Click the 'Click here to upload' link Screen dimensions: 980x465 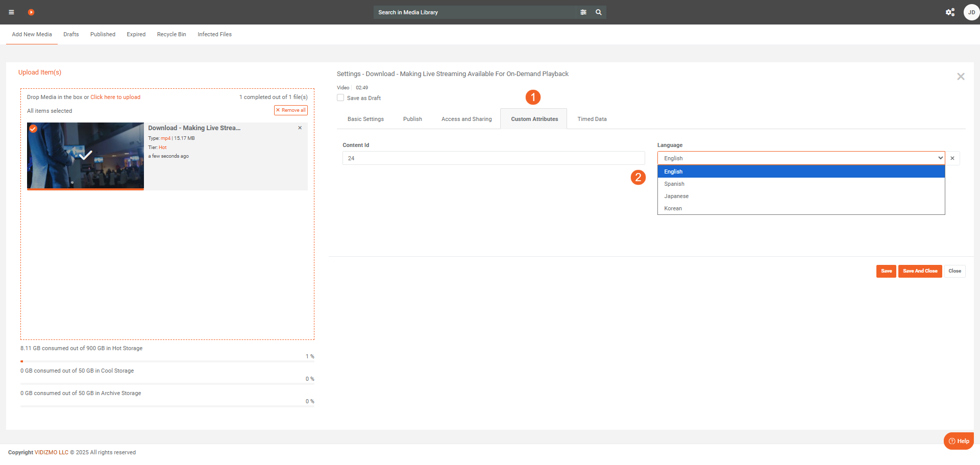point(115,97)
